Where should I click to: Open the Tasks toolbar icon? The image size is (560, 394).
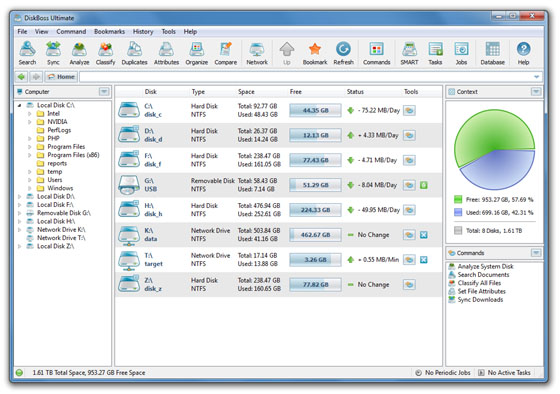[435, 53]
